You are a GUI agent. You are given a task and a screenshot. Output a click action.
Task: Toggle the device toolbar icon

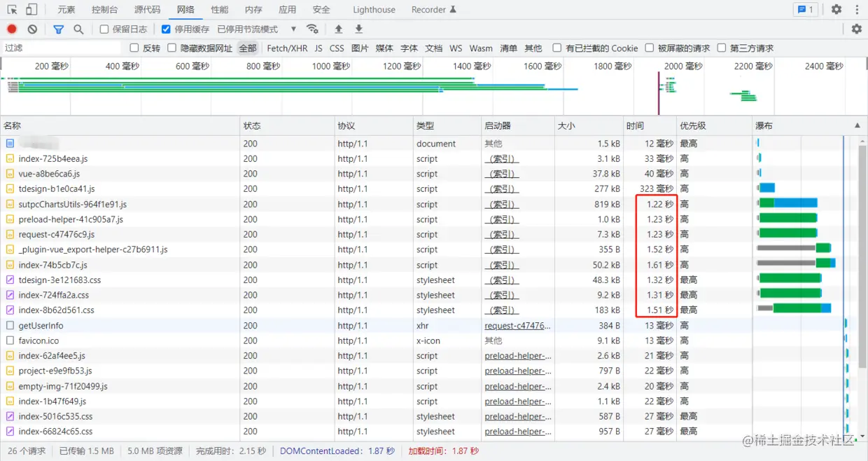[x=31, y=10]
